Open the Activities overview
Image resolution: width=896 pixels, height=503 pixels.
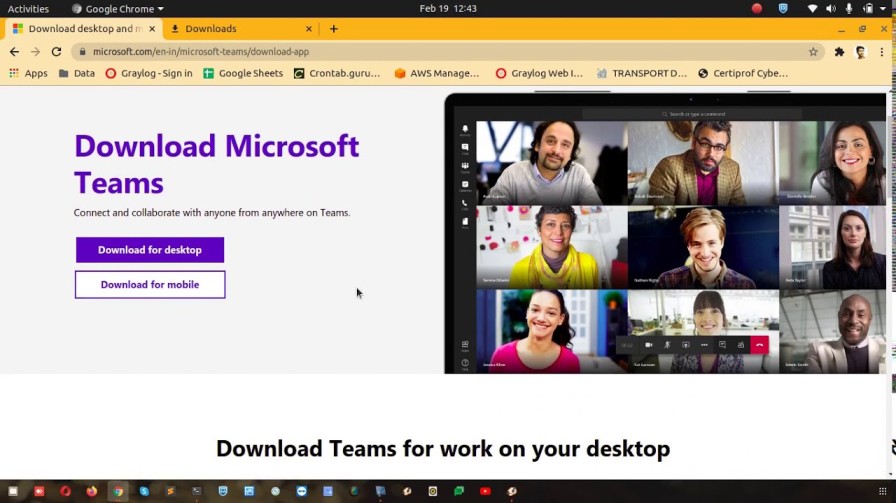[x=28, y=9]
